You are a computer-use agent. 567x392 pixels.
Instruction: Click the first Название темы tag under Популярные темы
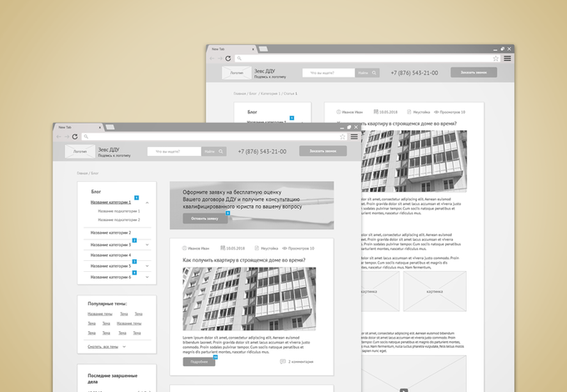100,314
